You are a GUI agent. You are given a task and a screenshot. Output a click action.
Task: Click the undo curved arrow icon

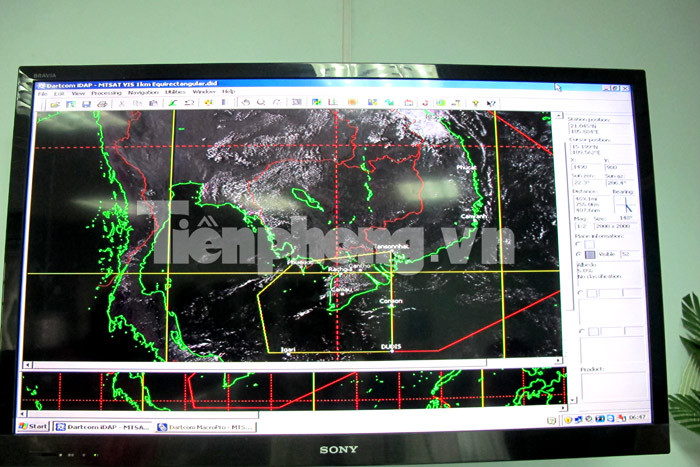246,102
